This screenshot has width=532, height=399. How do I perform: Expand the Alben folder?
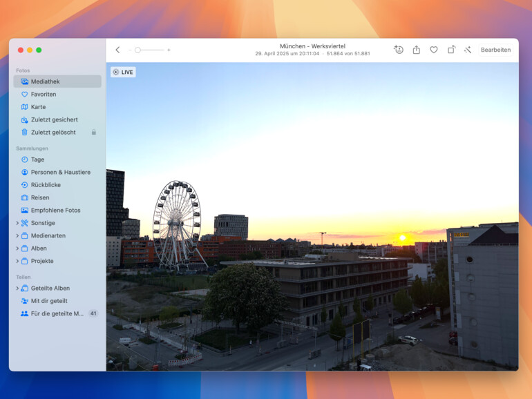click(x=17, y=249)
